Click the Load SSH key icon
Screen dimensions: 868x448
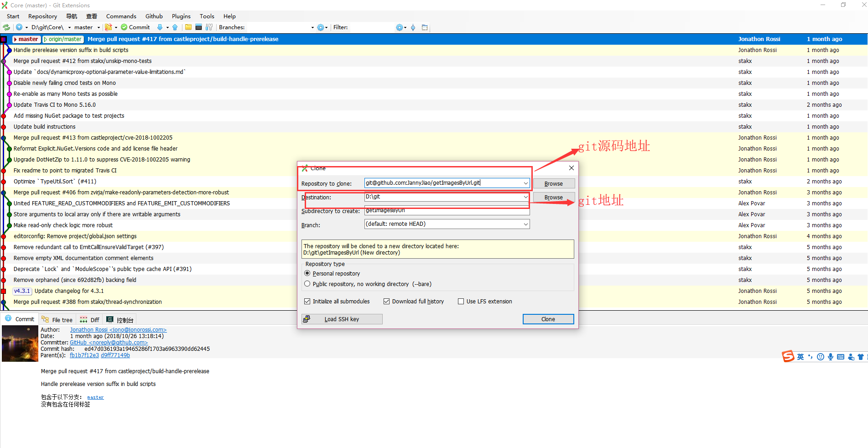[x=307, y=319]
